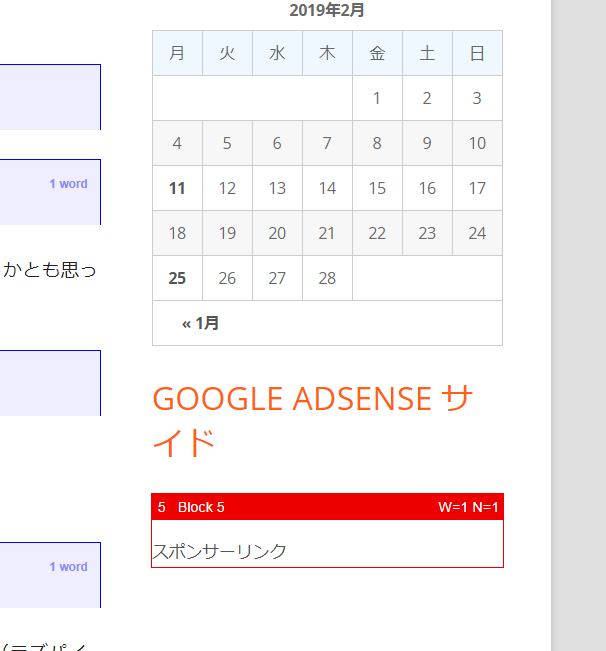Click calendar date 2
Image resolution: width=606 pixels, height=651 pixels.
[x=427, y=98]
